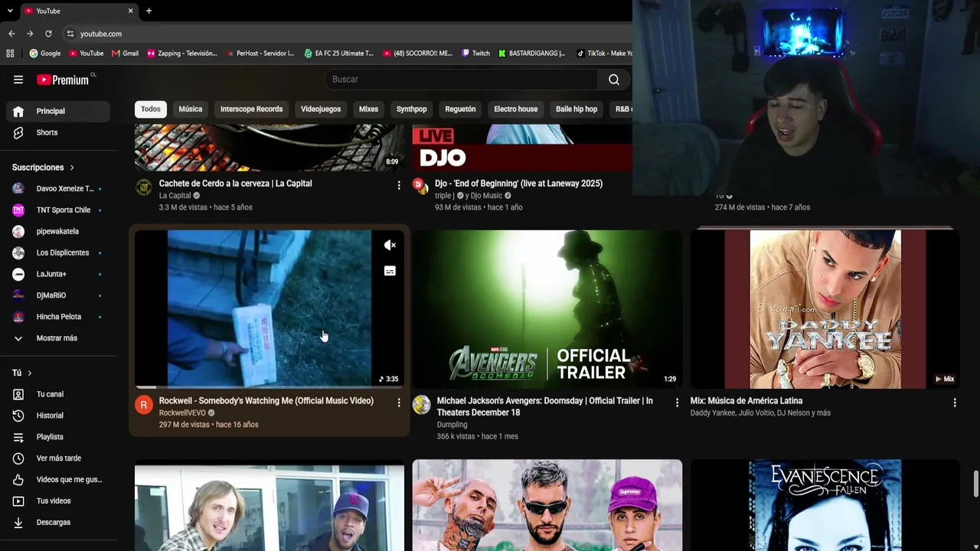The width and height of the screenshot is (980, 551).
Task: Open options menu for the Rockwell video
Action: 398,403
